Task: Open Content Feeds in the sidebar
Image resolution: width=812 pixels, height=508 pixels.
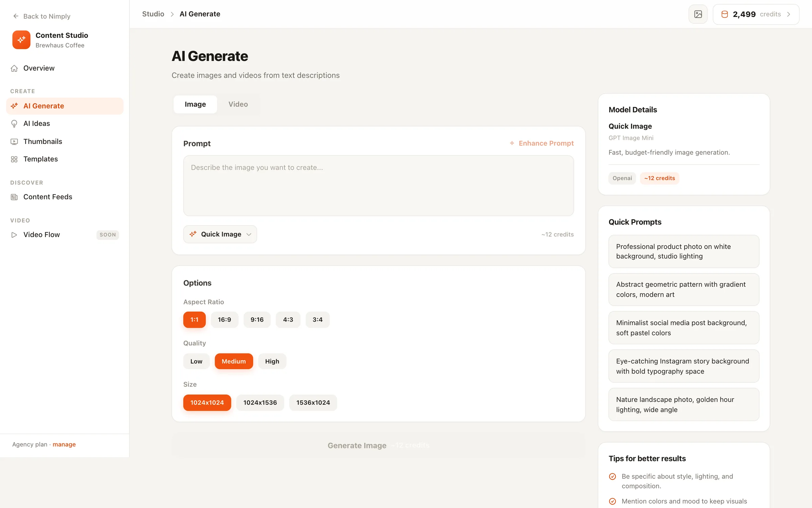Action: [65, 197]
